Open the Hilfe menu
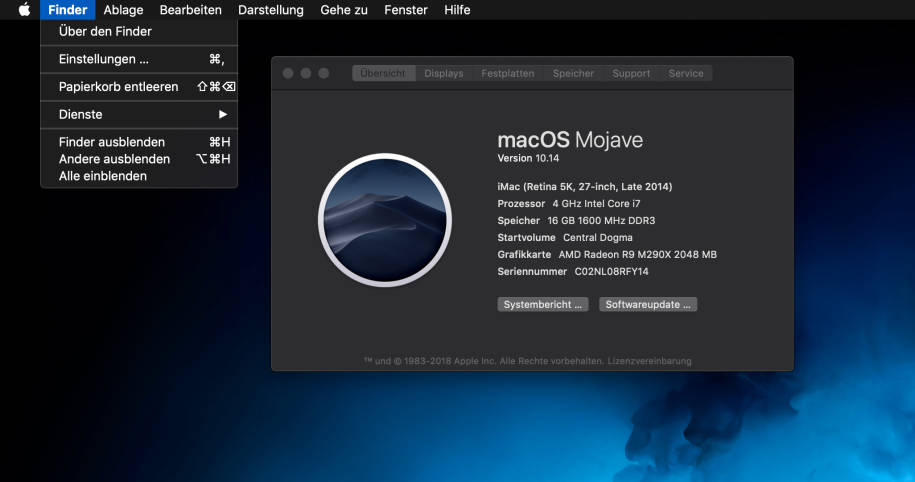 click(457, 10)
